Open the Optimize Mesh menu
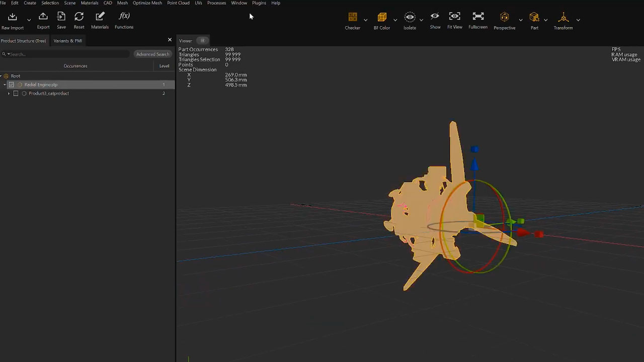The height and width of the screenshot is (362, 644). (x=147, y=3)
